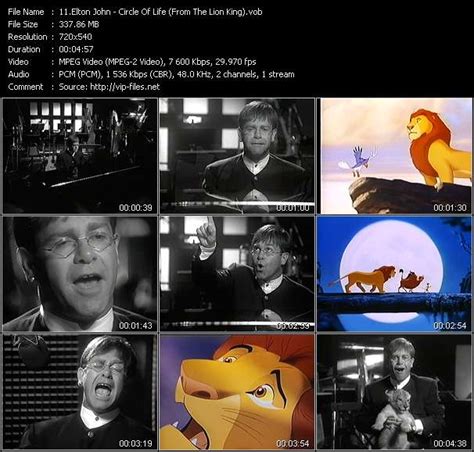Click the singing man thumbnail at 00:03:19

click(80, 392)
